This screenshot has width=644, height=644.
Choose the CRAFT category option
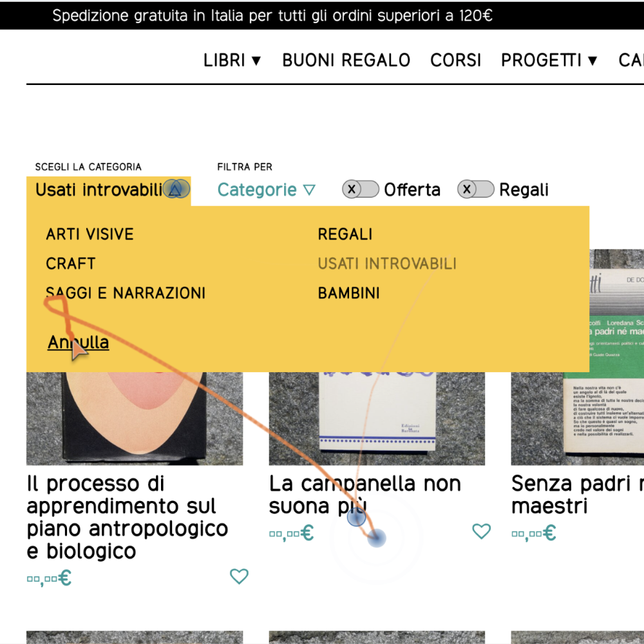[70, 264]
